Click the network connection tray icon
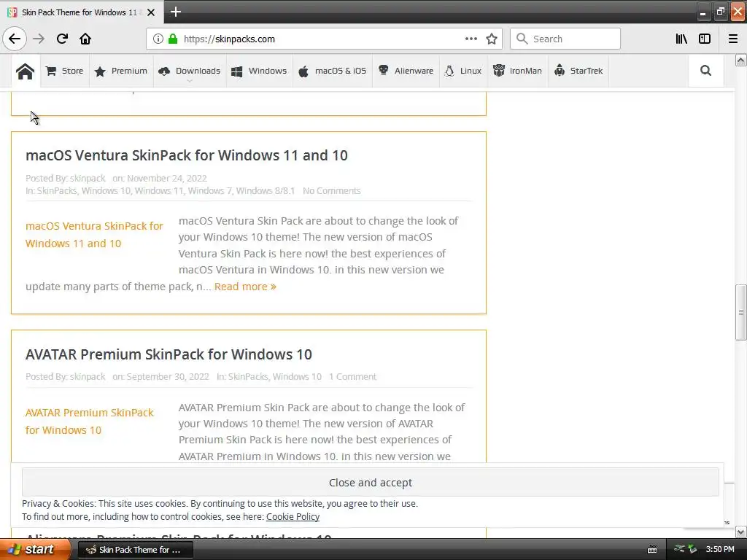 click(x=679, y=549)
